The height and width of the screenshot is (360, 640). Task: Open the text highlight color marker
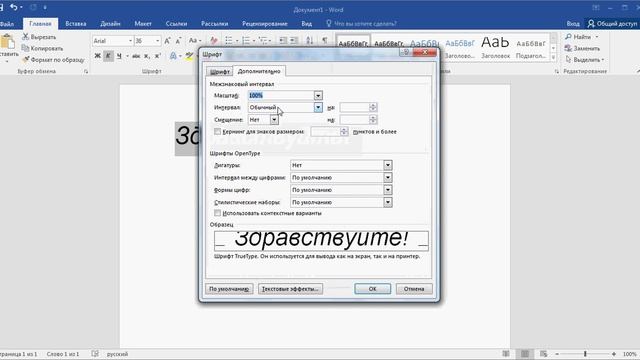pyautogui.click(x=189, y=56)
